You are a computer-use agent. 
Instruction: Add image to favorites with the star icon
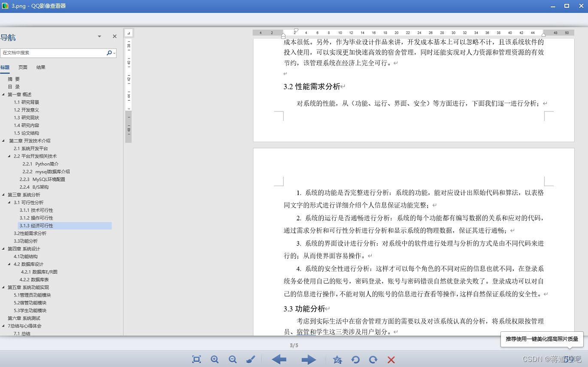point(338,360)
